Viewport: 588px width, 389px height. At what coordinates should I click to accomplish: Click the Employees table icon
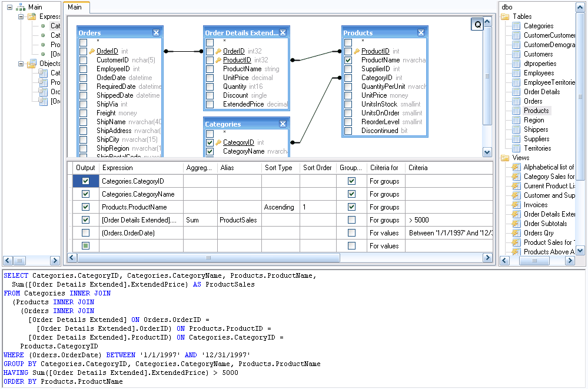point(516,73)
